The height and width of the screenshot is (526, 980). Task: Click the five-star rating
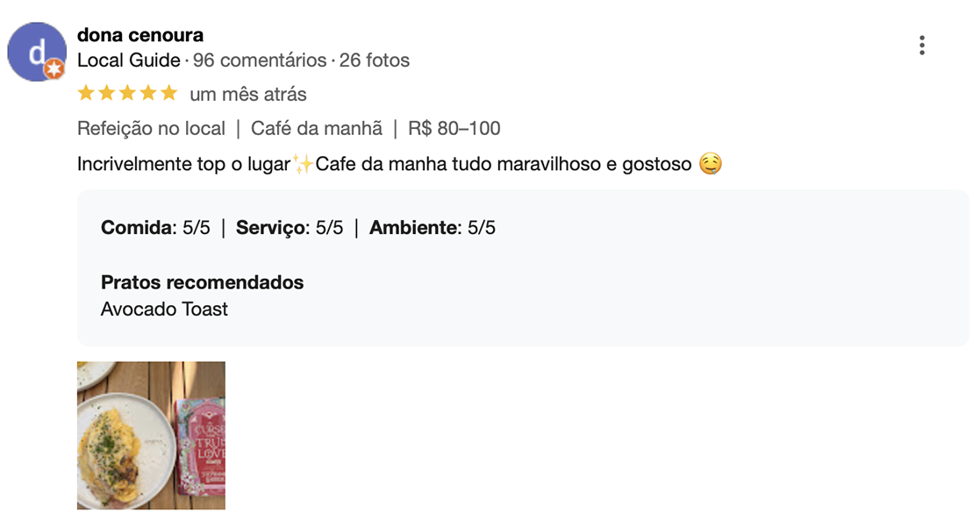[127, 94]
